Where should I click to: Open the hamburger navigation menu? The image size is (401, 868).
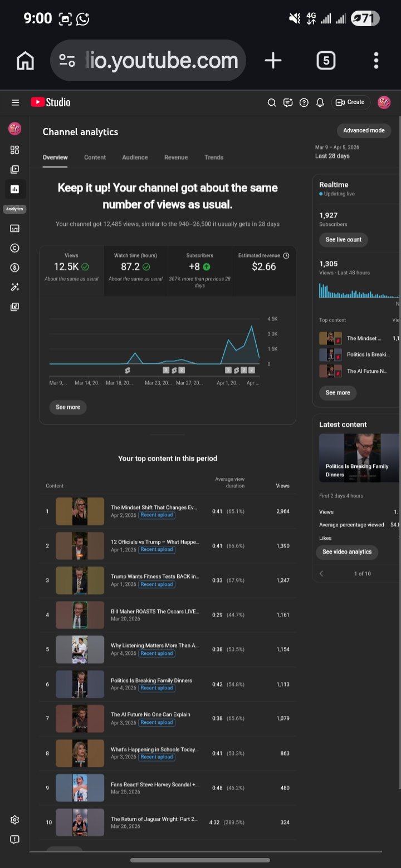[x=15, y=102]
